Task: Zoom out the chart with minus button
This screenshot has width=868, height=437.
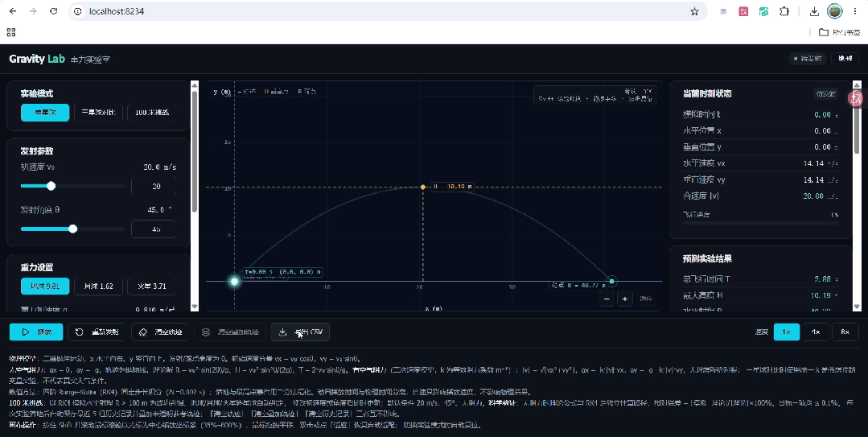Action: 607,299
